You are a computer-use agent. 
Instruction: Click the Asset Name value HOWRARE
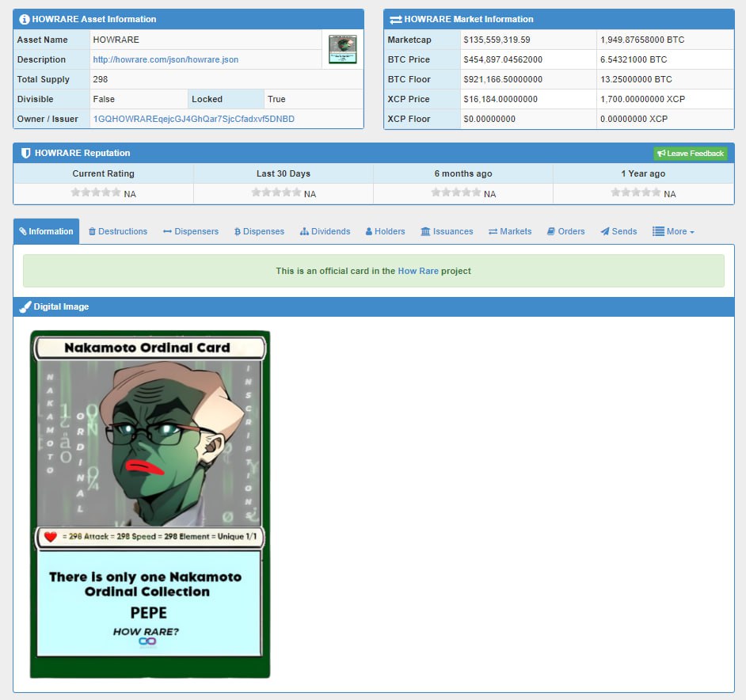pyautogui.click(x=116, y=40)
